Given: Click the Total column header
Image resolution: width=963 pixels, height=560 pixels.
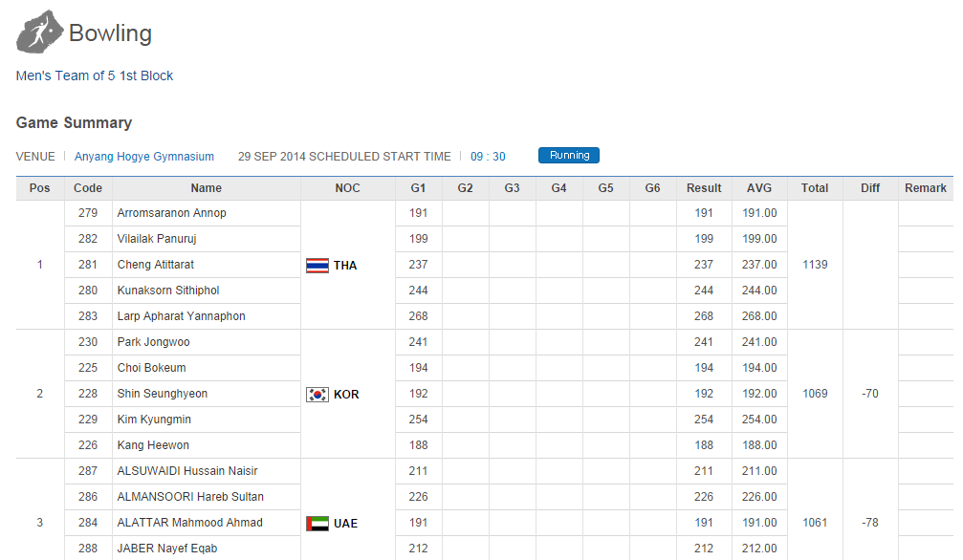Looking at the screenshot, I should (815, 188).
